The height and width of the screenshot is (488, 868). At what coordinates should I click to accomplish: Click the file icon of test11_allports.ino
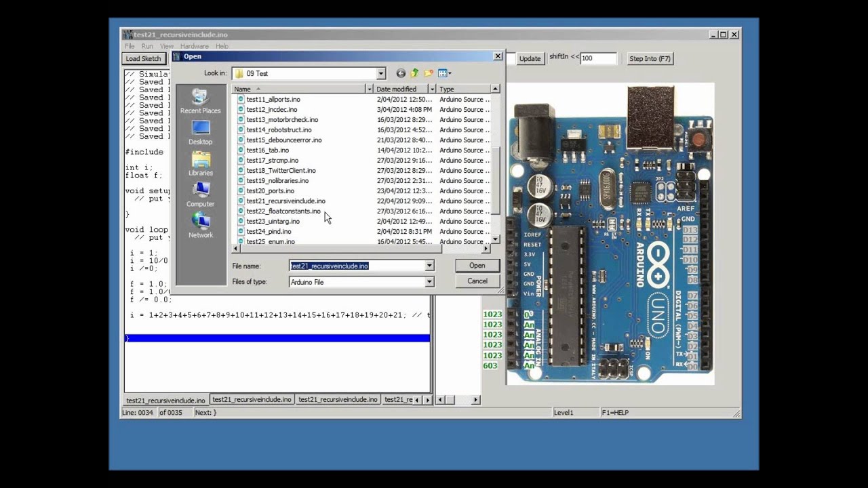click(241, 99)
